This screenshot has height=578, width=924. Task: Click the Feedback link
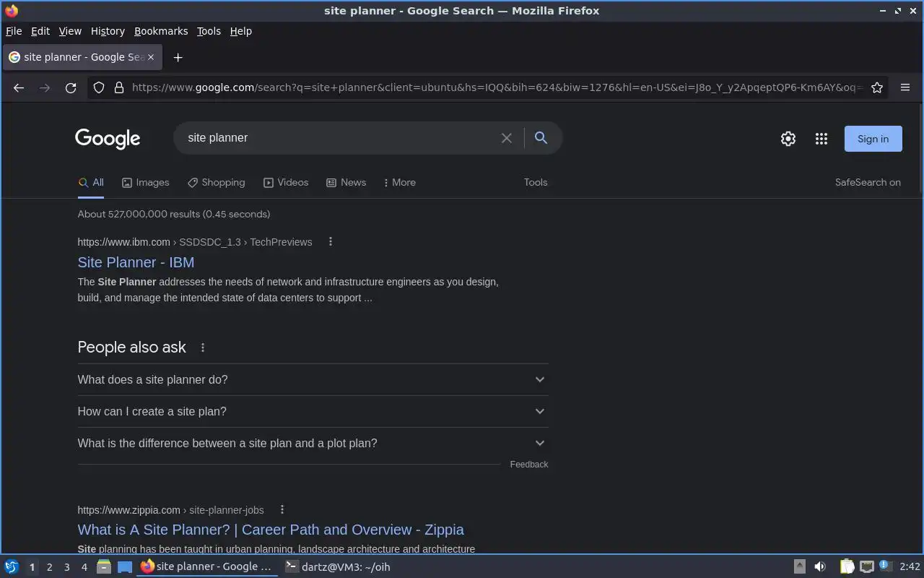529,465
